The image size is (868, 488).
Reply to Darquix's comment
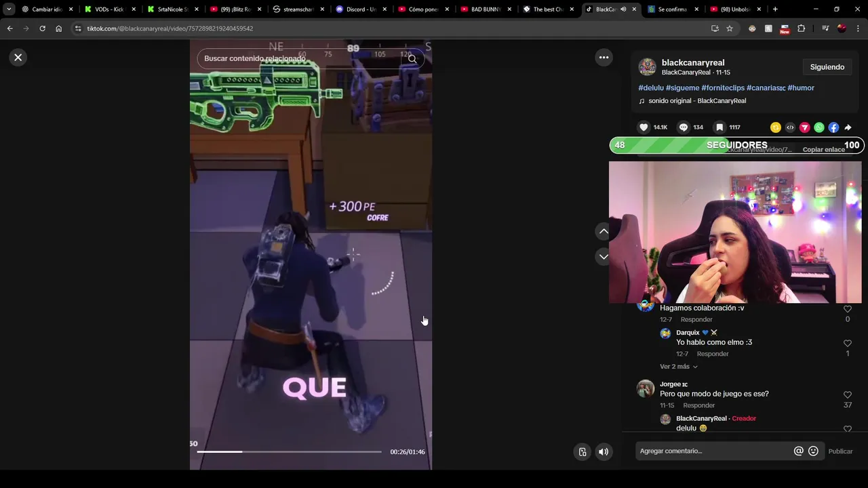[x=713, y=354]
